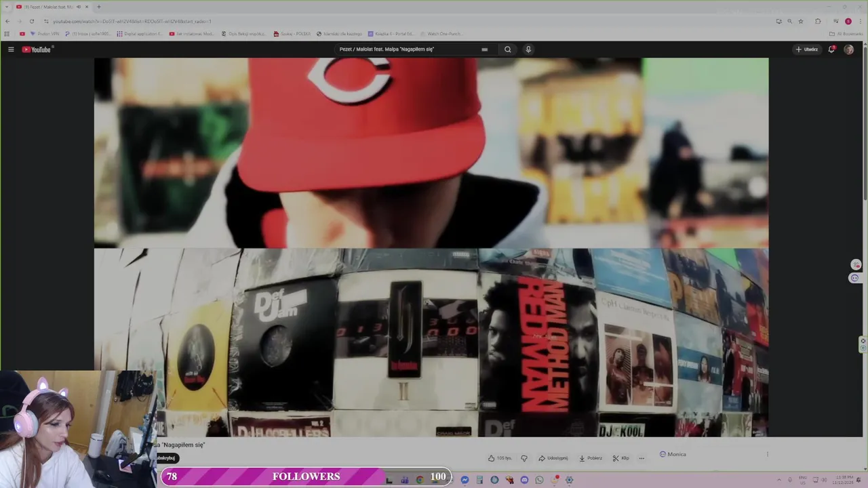Open Chrome profile avatar

(848, 21)
